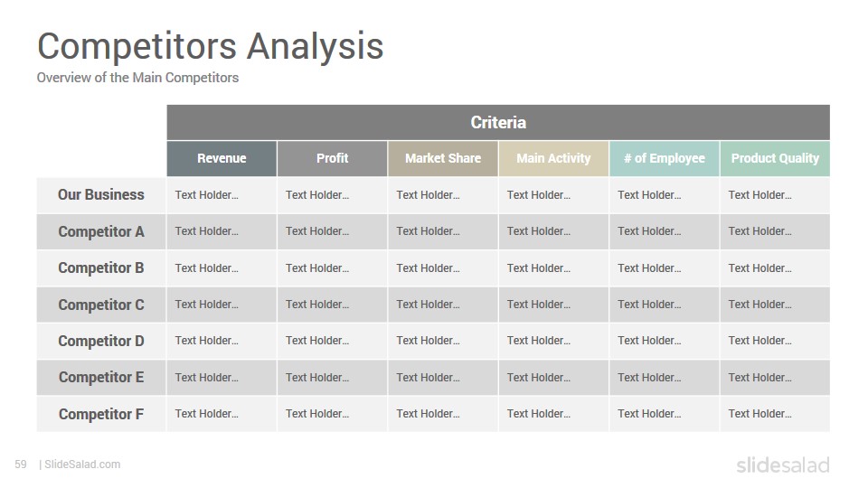Click the Competitors Analysis title

coord(211,46)
